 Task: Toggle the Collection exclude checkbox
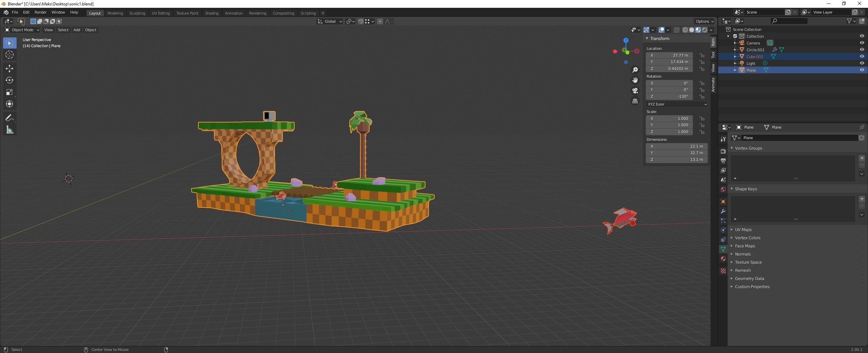pos(735,36)
